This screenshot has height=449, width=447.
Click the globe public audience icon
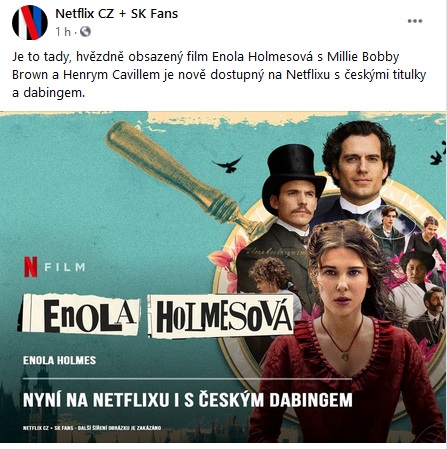click(85, 32)
